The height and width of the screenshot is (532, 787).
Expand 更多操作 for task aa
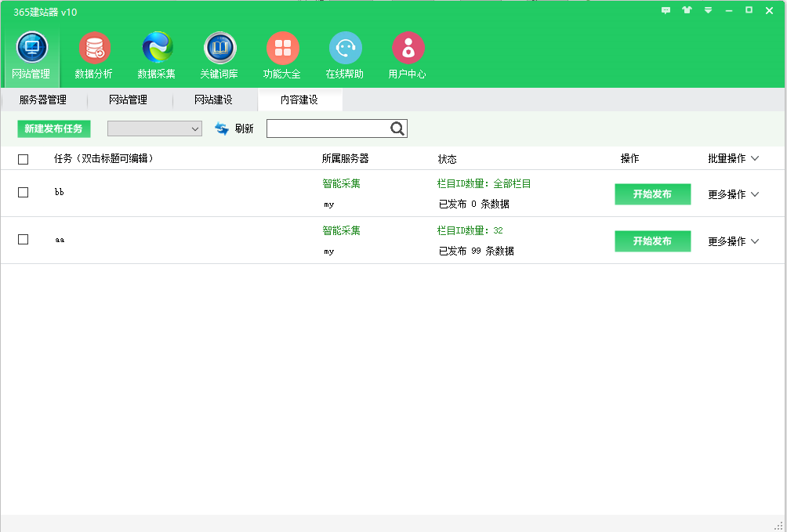tap(733, 241)
